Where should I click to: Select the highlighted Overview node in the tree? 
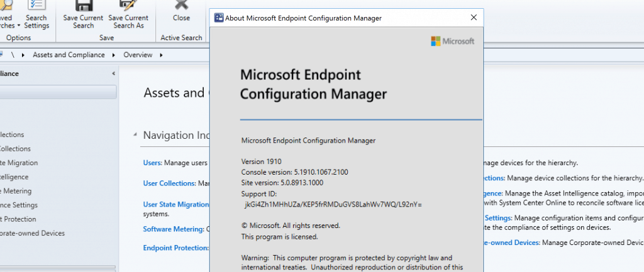(x=58, y=92)
